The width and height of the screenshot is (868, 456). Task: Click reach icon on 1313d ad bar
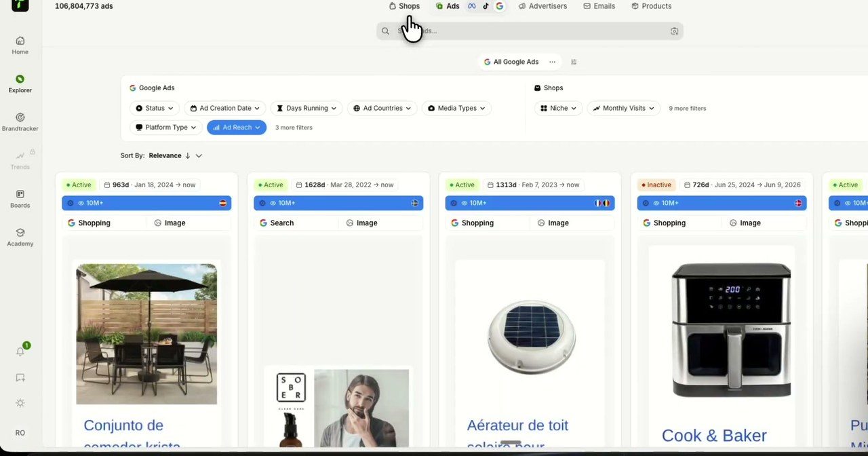(x=464, y=203)
